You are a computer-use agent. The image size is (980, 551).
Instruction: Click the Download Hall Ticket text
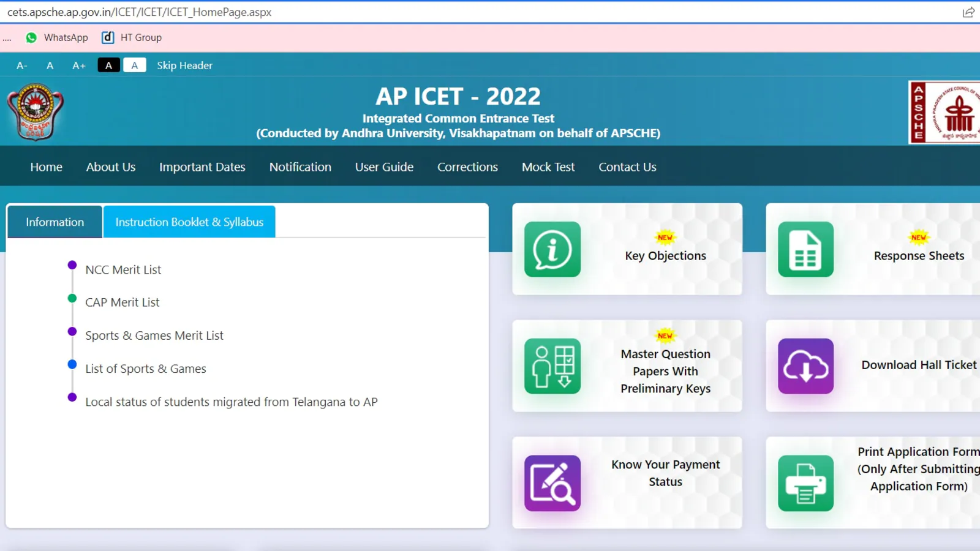919,365
